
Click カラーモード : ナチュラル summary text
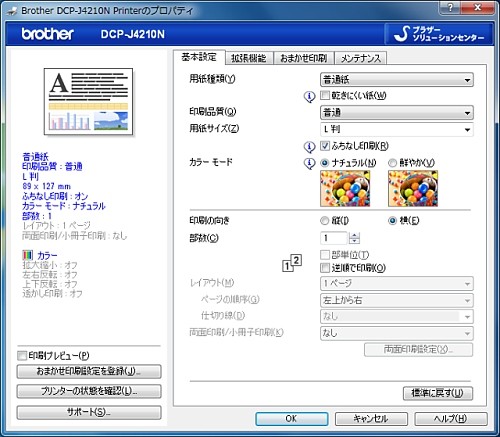click(64, 206)
